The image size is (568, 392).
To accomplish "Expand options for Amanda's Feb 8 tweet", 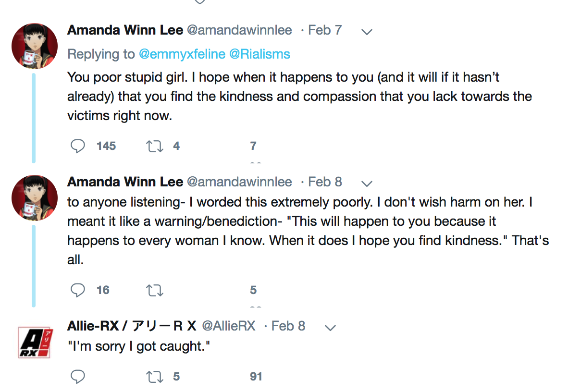I will (367, 183).
